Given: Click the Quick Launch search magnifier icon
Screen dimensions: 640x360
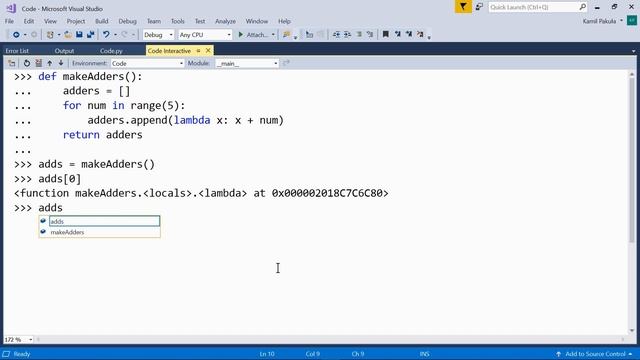Looking at the screenshot, I should point(582,7).
